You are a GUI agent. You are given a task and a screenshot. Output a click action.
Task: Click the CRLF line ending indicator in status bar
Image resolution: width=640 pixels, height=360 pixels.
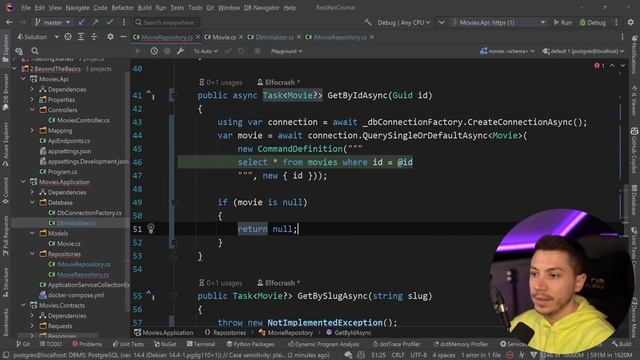click(398, 355)
